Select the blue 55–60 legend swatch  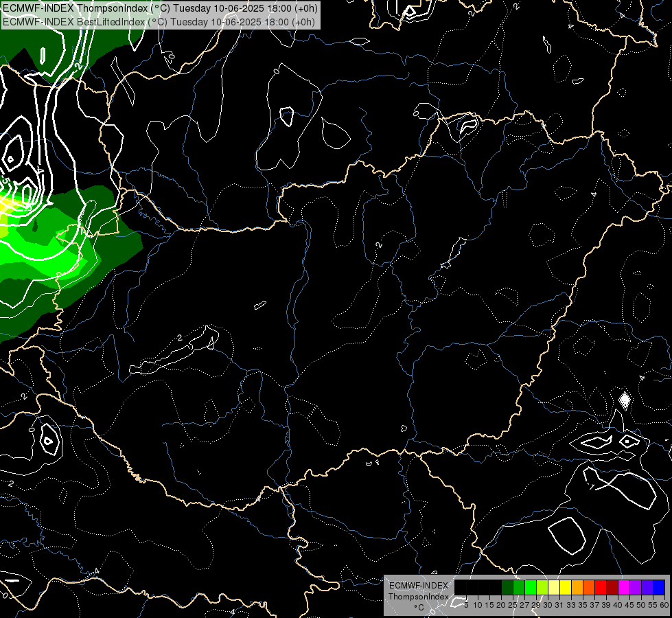coord(659,587)
